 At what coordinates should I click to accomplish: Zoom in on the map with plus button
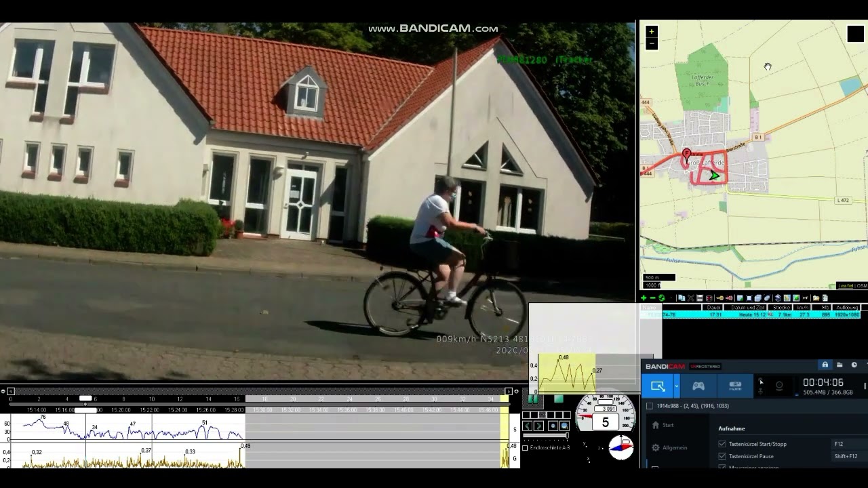(x=652, y=32)
